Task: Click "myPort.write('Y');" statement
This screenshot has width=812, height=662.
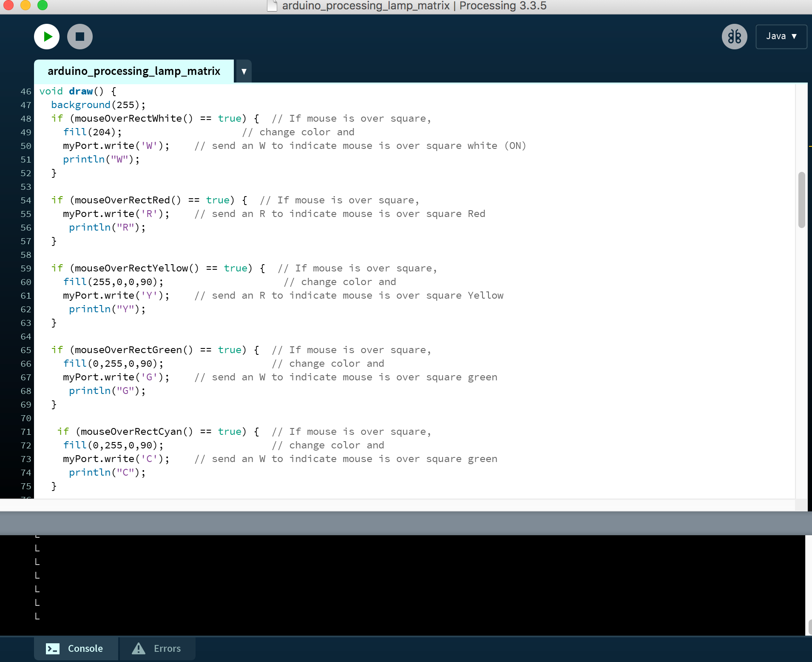Action: click(116, 295)
